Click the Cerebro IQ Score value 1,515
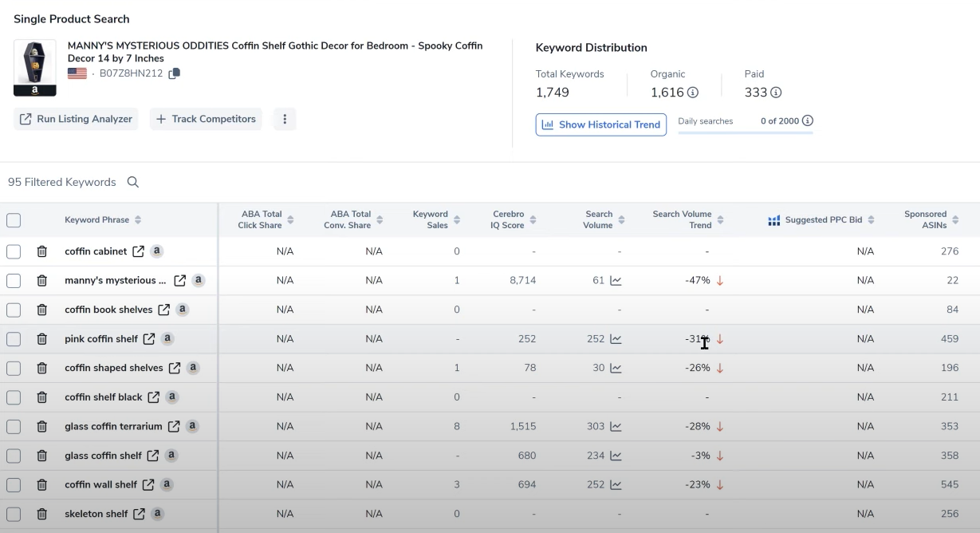 pyautogui.click(x=523, y=427)
